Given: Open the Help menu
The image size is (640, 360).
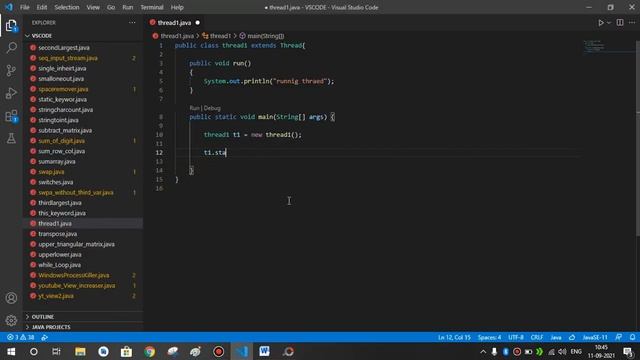Looking at the screenshot, I should [x=177, y=7].
